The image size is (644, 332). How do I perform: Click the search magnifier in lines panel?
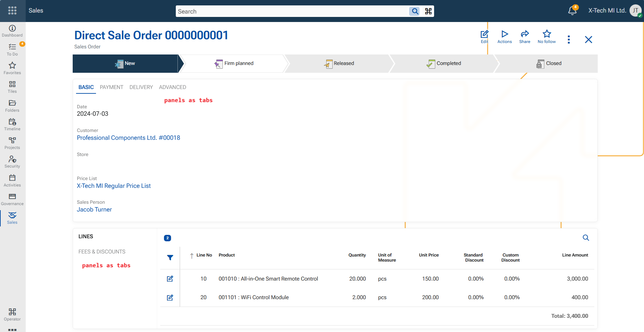tap(586, 238)
